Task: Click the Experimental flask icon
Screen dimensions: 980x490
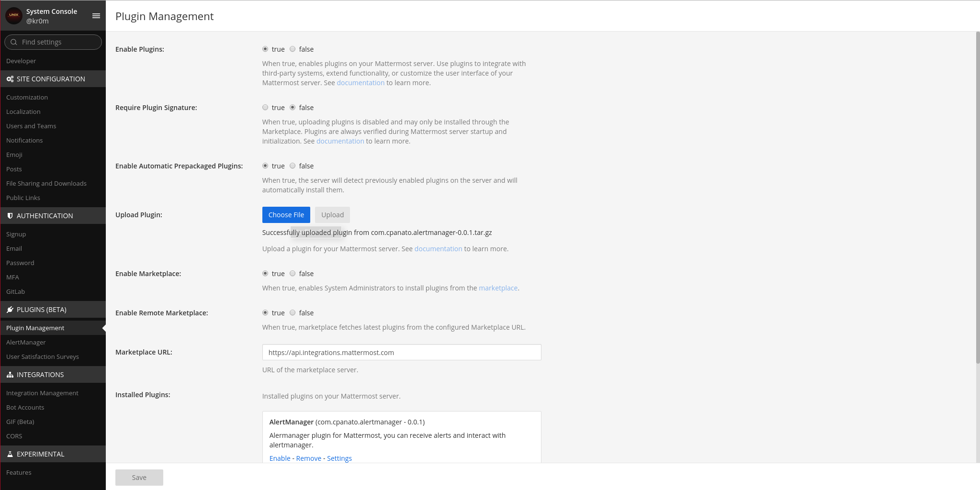Action: pyautogui.click(x=10, y=454)
